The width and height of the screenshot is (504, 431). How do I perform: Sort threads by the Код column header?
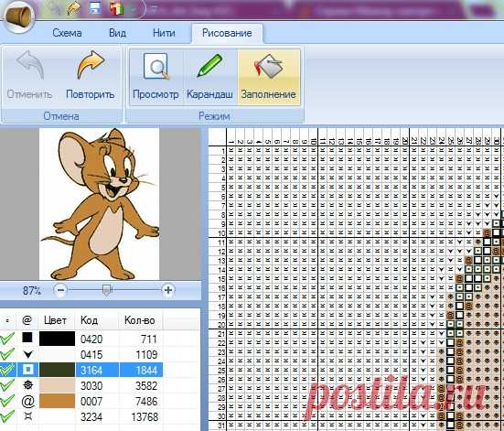tap(89, 320)
